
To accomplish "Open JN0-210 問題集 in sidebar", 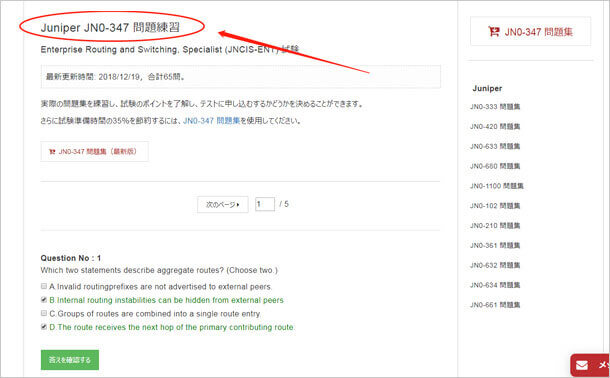I will pos(495,226).
